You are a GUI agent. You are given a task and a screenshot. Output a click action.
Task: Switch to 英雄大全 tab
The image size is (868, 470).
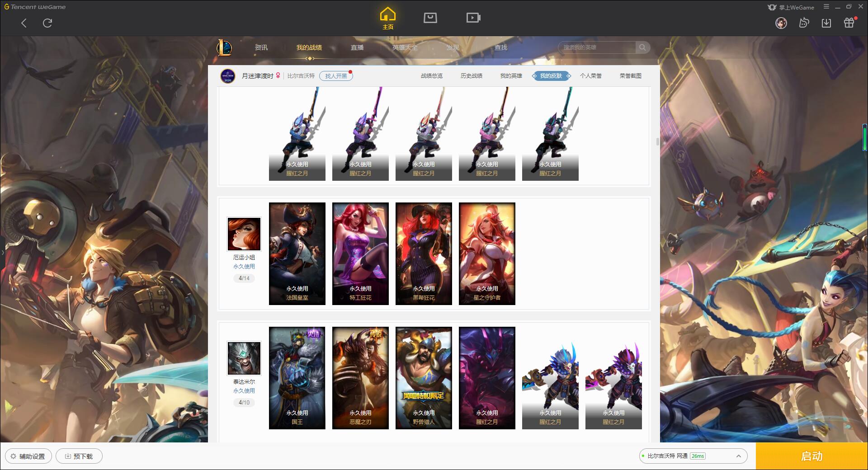[x=405, y=47]
